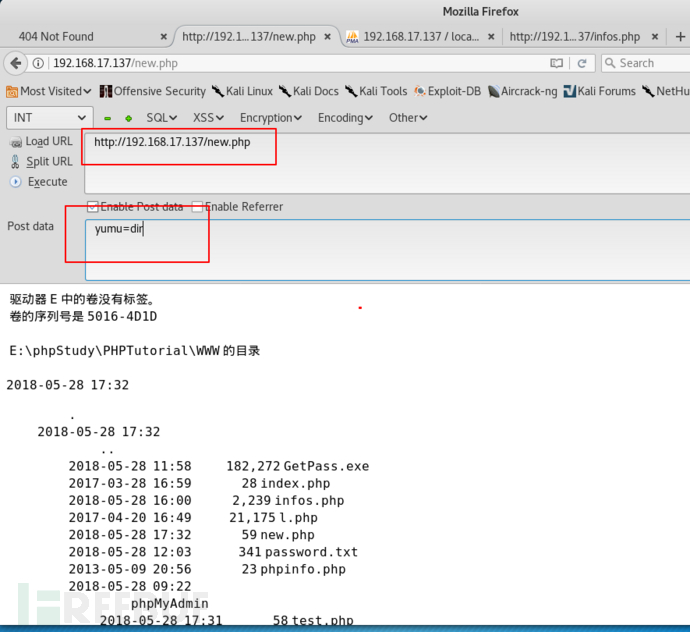Click the Split URL icon
The image size is (690, 632).
click(x=16, y=162)
